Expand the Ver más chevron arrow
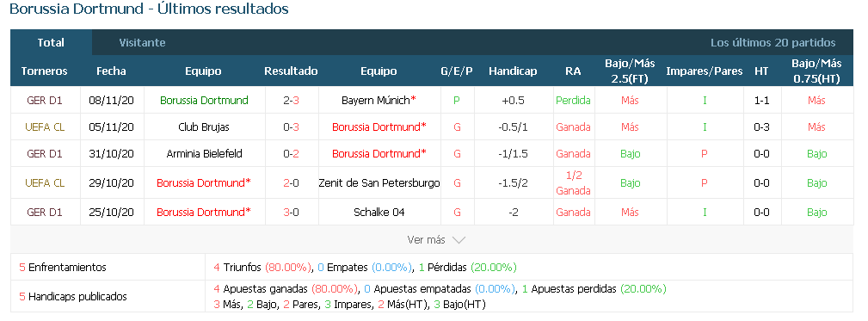This screenshot has height=321, width=868. (459, 240)
